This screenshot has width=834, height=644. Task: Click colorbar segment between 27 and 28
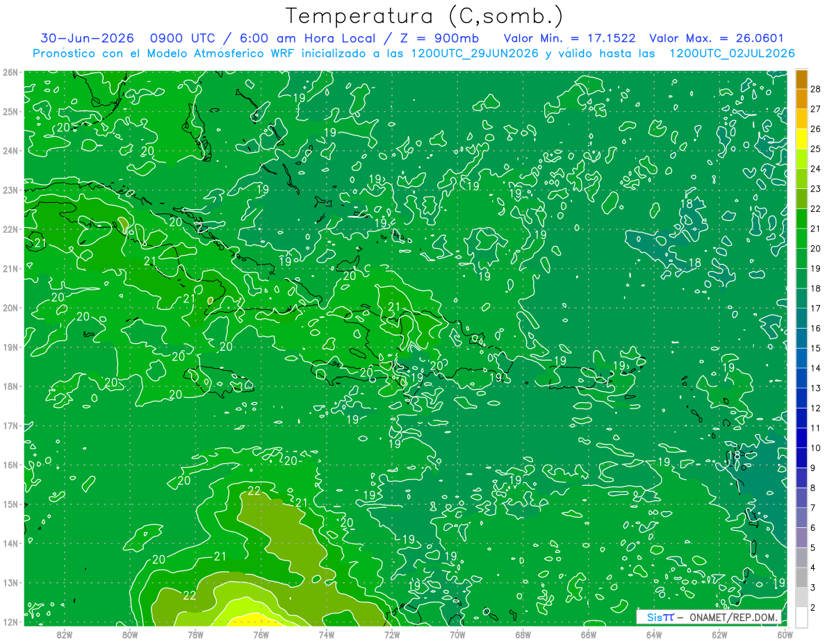pos(801,99)
